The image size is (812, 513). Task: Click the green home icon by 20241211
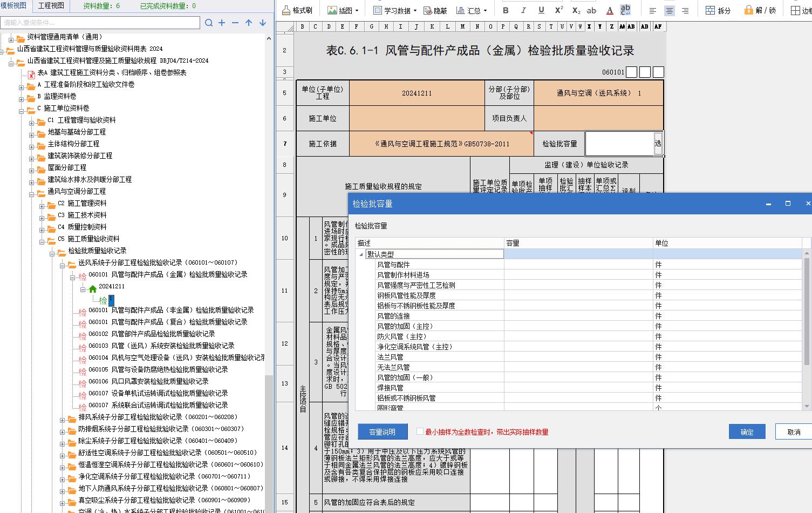pyautogui.click(x=93, y=289)
